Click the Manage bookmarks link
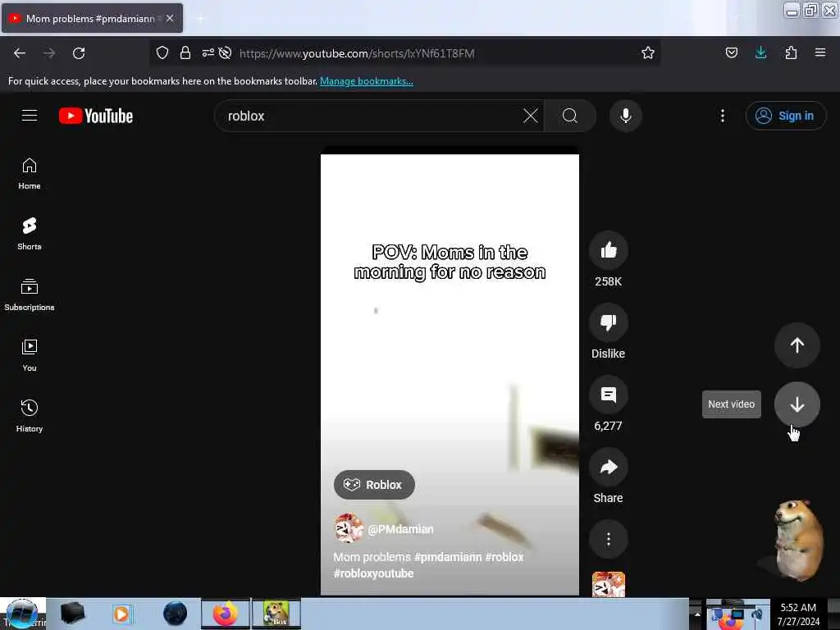The width and height of the screenshot is (840, 630). tap(367, 81)
